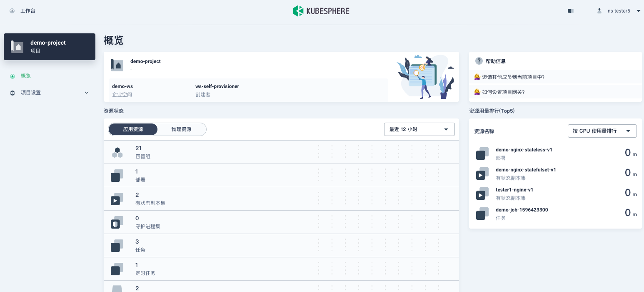Click the demo-nginx-stateless-v1 deployment icon
Viewport: 644px width, 292px height.
[482, 154]
